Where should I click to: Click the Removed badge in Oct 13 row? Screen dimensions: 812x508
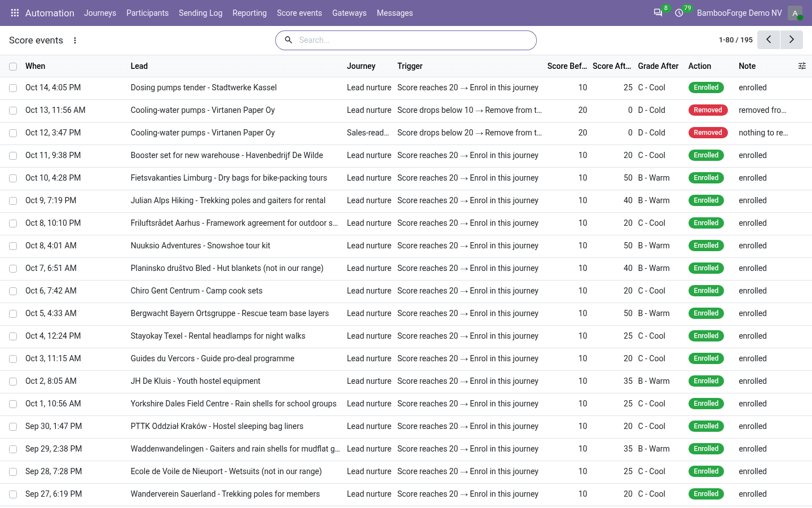click(708, 110)
